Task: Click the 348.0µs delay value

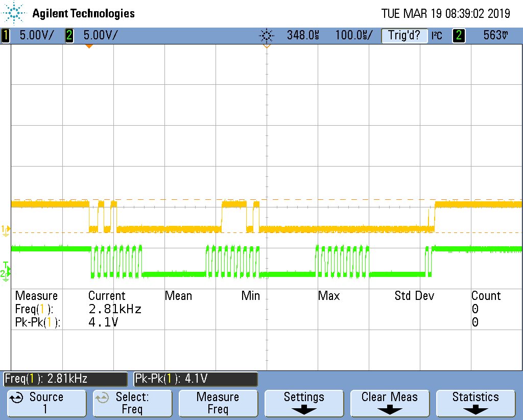Action: (x=303, y=35)
